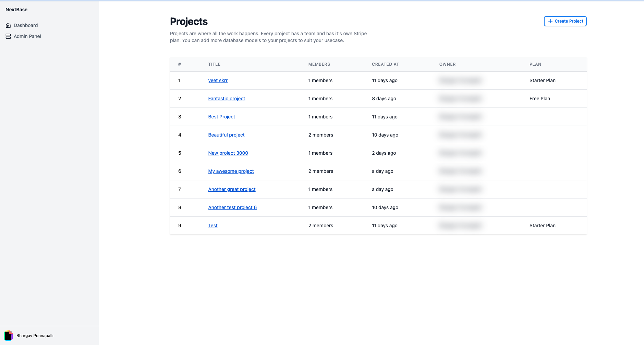Open the Fantastic project link
Image resolution: width=644 pixels, height=345 pixels.
click(227, 99)
